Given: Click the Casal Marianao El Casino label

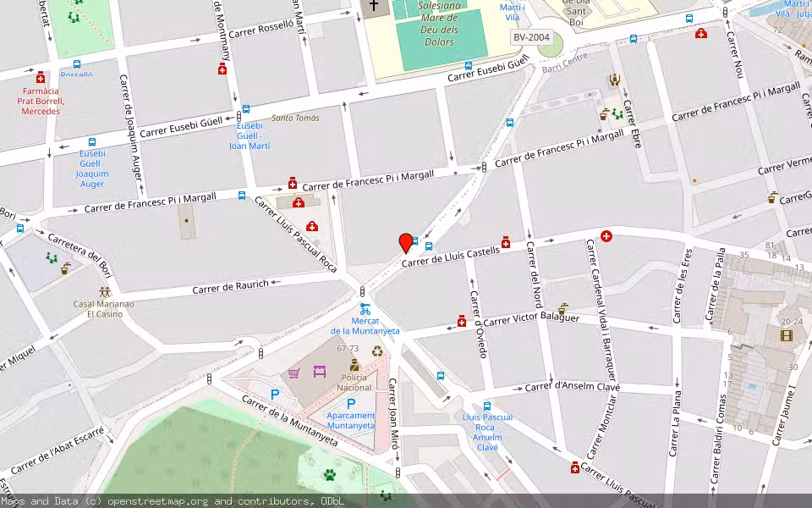Looking at the screenshot, I should (103, 309).
